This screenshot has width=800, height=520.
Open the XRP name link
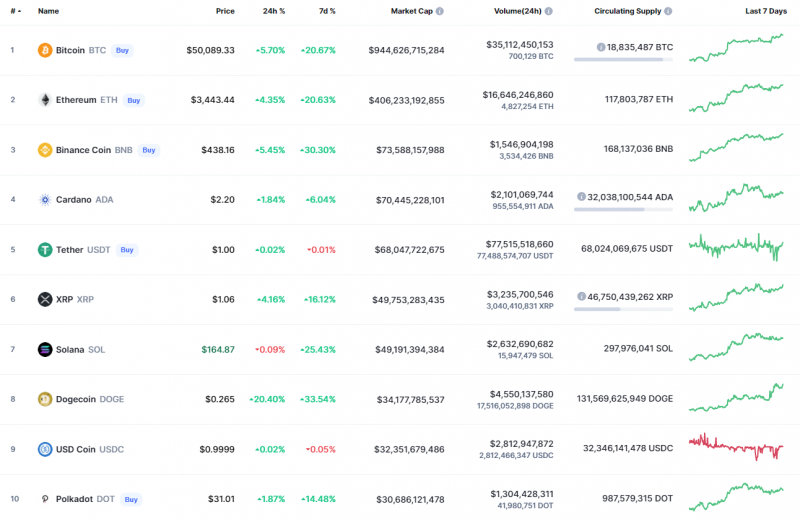(74, 300)
